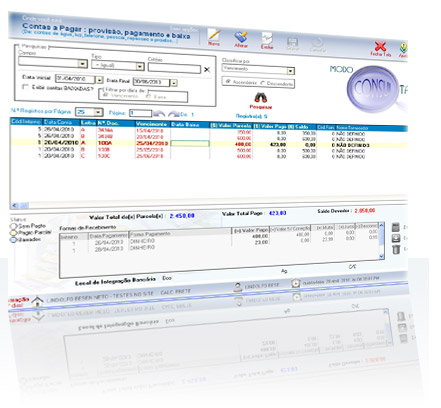This screenshot has width=441, height=408.
Task: Click the Saldo column header
Action: 302,126
